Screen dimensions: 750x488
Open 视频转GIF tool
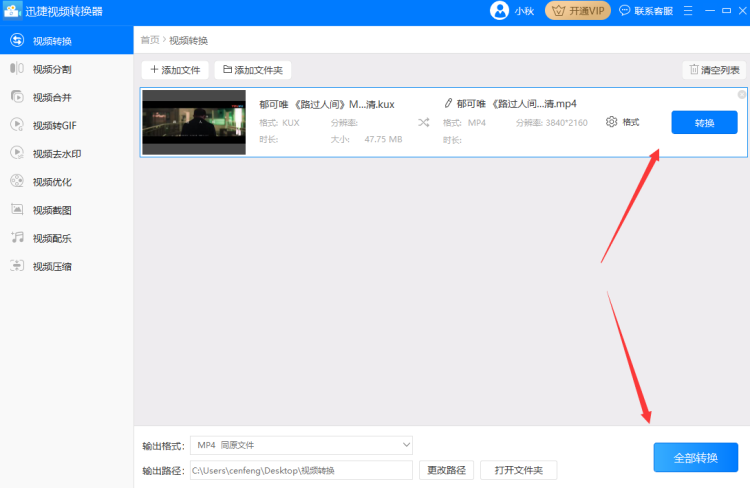pos(66,125)
